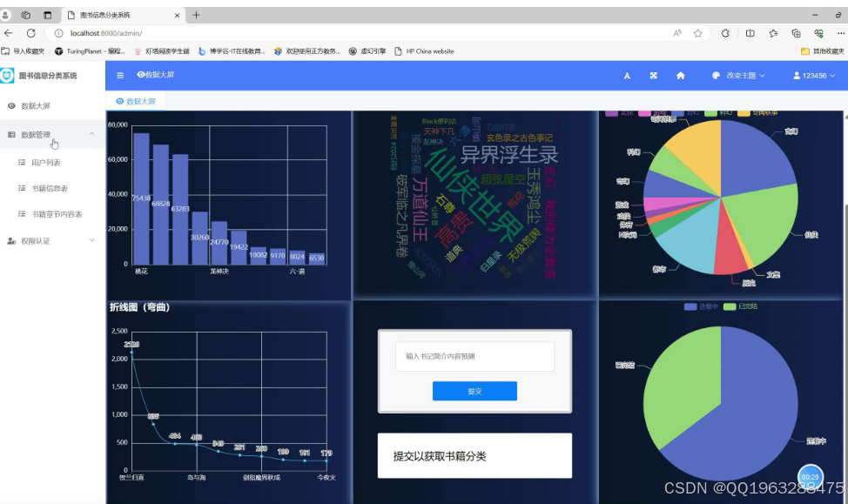848x504 pixels.
Task: Click the 30260 bar in bar chart
Action: (x=199, y=238)
